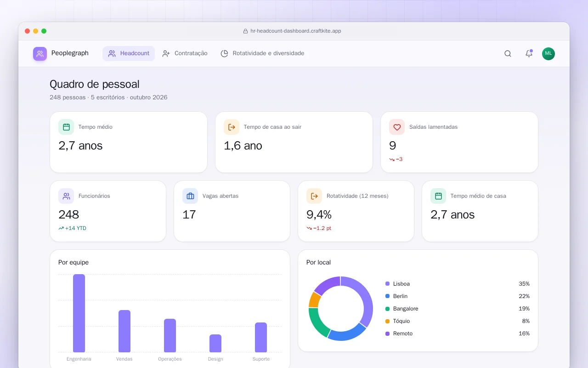Click the 9 value in Saídas lamentadas
The height and width of the screenshot is (368, 588).
[393, 146]
